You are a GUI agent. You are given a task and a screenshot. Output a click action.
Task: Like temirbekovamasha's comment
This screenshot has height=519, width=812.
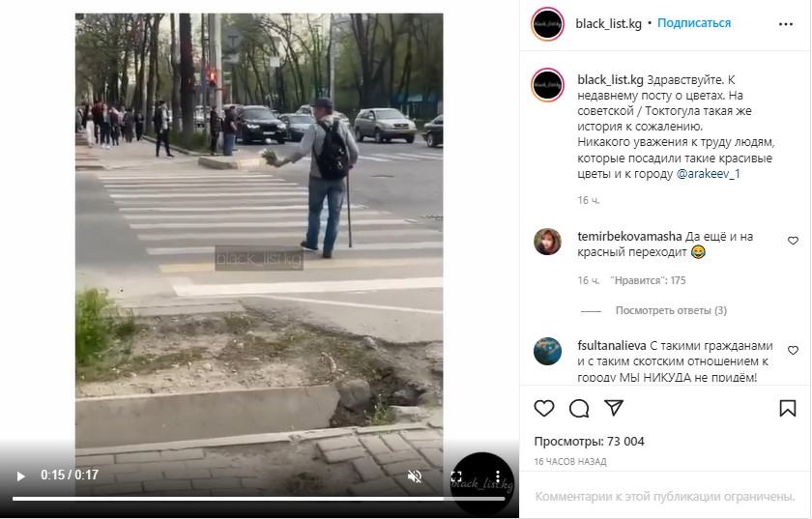[793, 241]
